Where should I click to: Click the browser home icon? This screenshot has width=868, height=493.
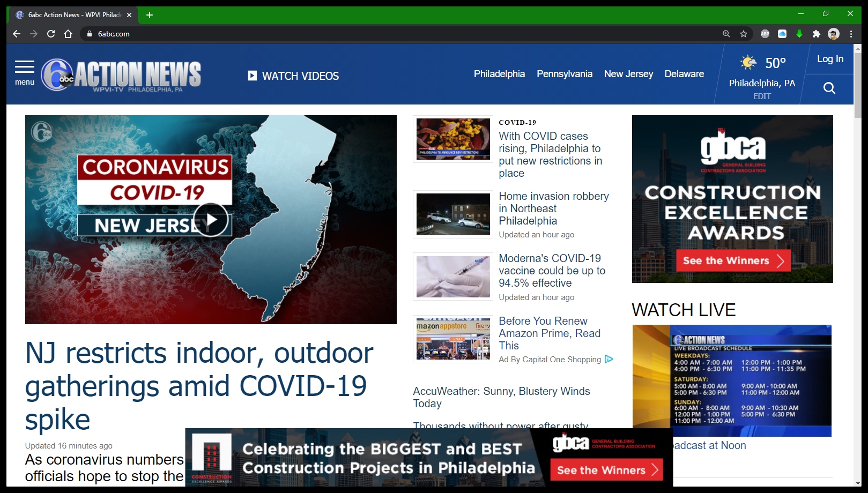pyautogui.click(x=68, y=34)
